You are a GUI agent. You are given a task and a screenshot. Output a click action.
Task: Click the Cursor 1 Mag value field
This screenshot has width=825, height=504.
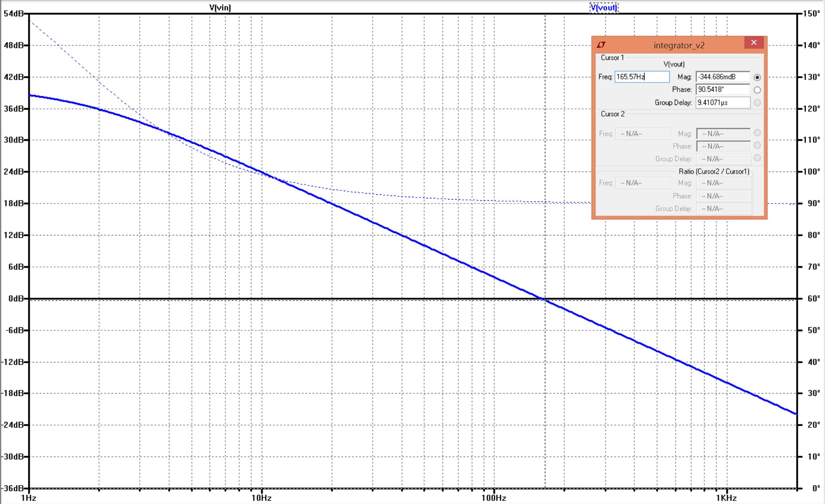click(723, 77)
